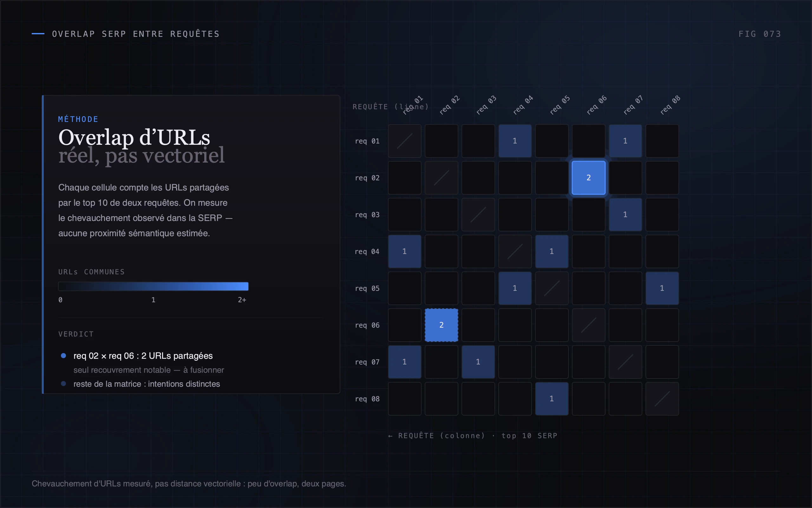Click cell valued 1 at row req 04, column req 05
Screen dimensions: 812x508
coord(552,251)
